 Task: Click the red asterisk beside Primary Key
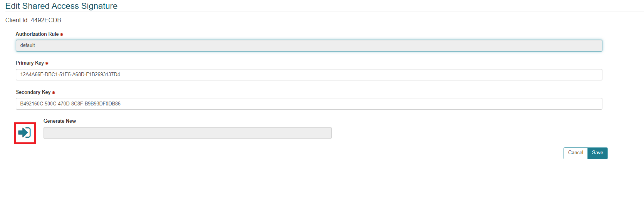point(47,63)
